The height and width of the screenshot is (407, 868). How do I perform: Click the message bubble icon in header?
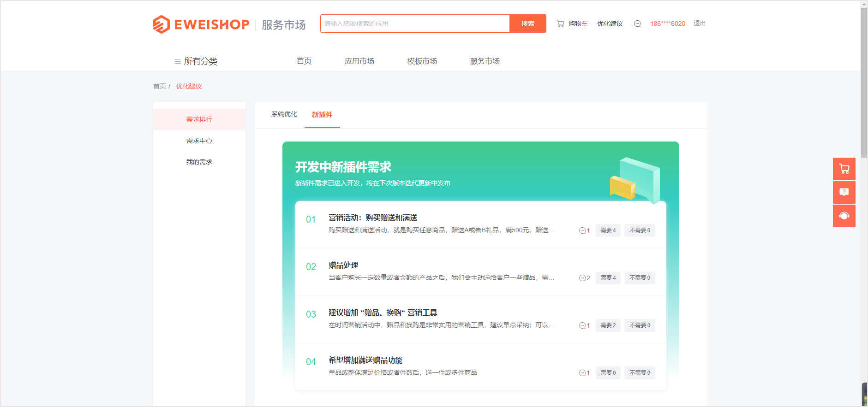[x=637, y=24]
